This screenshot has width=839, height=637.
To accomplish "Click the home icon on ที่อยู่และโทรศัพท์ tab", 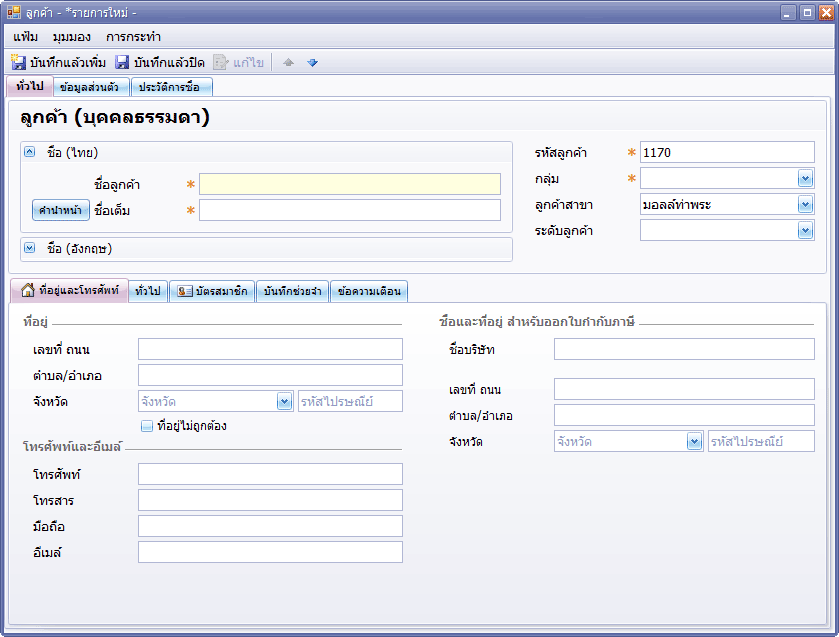I will (28, 290).
